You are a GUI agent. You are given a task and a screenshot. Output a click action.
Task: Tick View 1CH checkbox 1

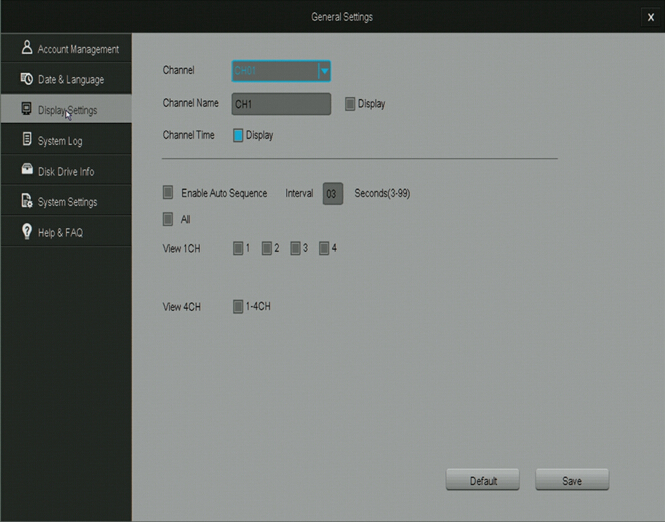click(238, 248)
